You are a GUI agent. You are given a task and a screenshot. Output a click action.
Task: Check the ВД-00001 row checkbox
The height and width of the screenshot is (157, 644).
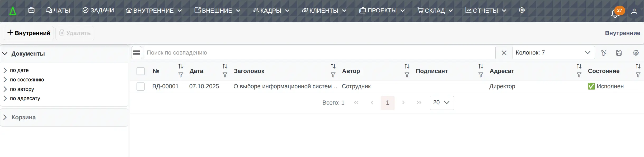click(140, 86)
